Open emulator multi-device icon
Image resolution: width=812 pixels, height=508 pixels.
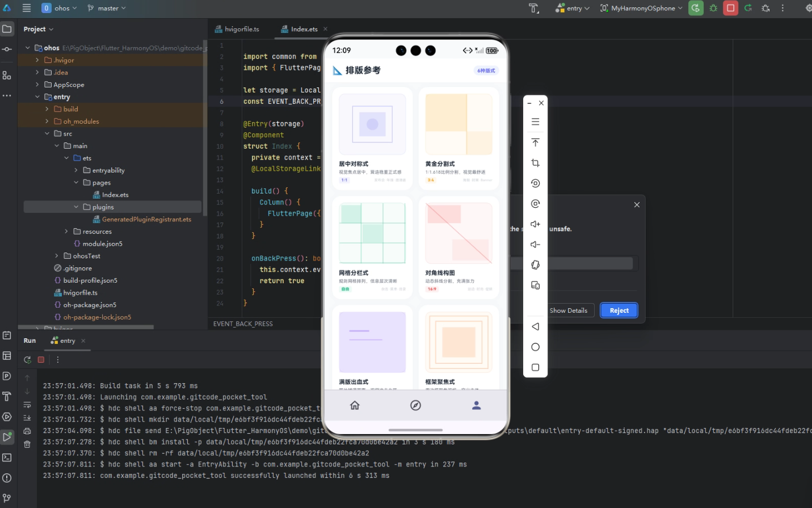point(535,286)
